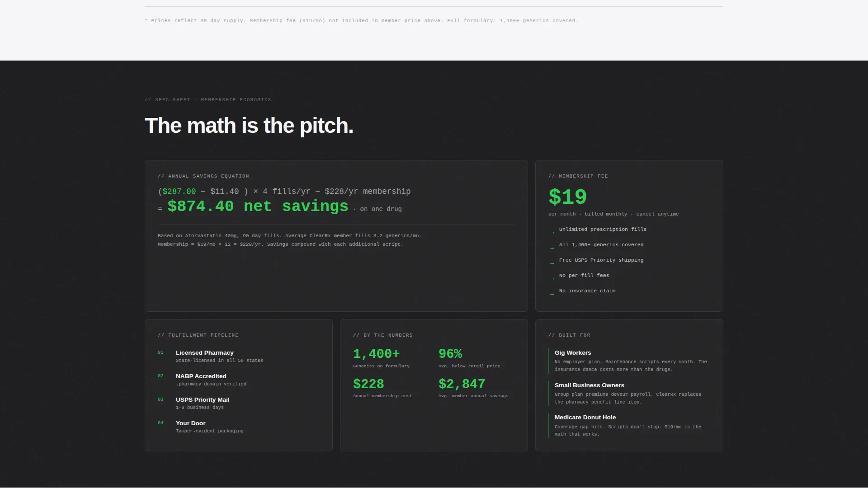The width and height of the screenshot is (868, 488).
Task: Click the "$874.40 net savings" result
Action: click(x=258, y=206)
